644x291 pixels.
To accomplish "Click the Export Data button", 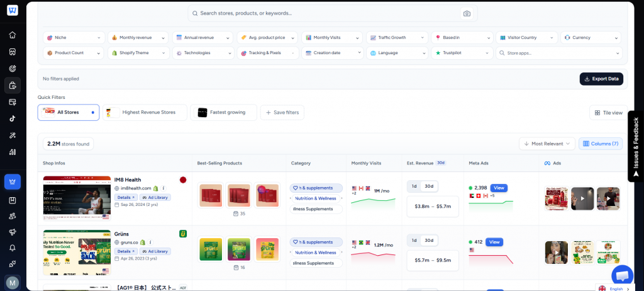I will [601, 79].
